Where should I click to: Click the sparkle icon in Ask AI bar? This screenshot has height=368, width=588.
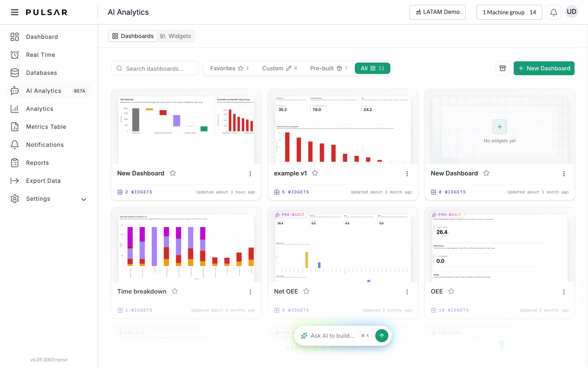tap(304, 336)
